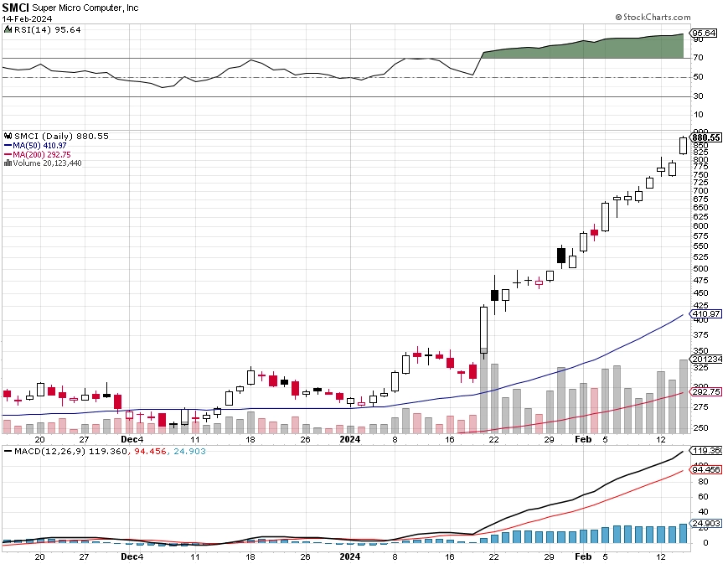Click the price axis label 450
Screen dimensions: 728x564
700,293
